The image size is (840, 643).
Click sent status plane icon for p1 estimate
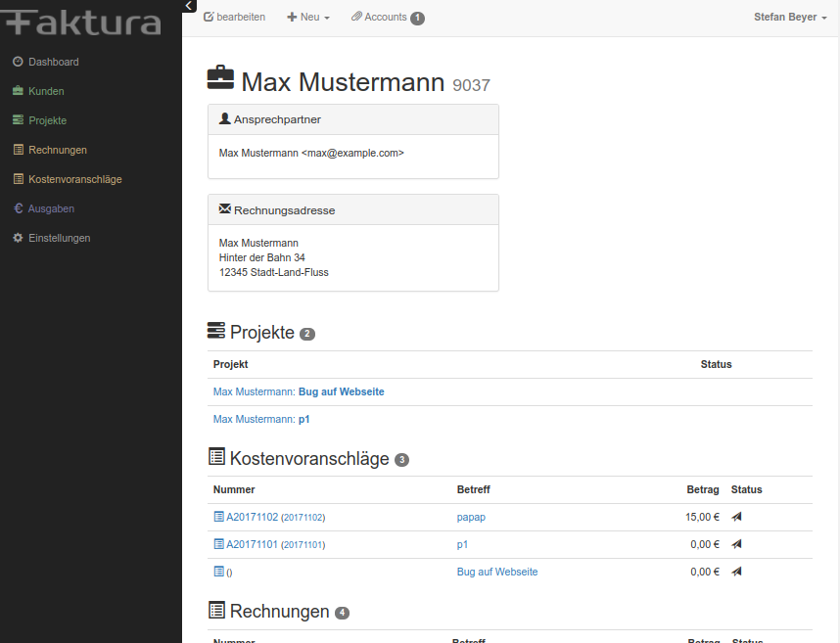(736, 544)
